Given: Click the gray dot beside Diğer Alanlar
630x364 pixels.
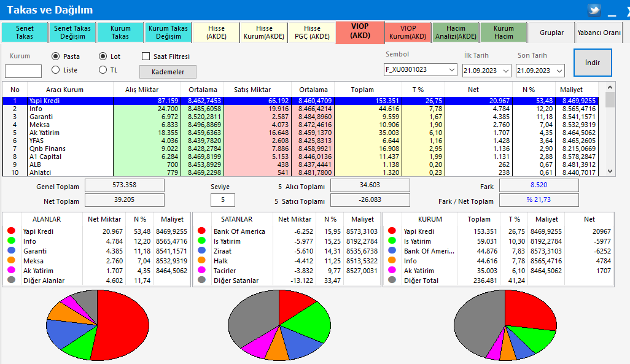Looking at the screenshot, I should pos(11,280).
